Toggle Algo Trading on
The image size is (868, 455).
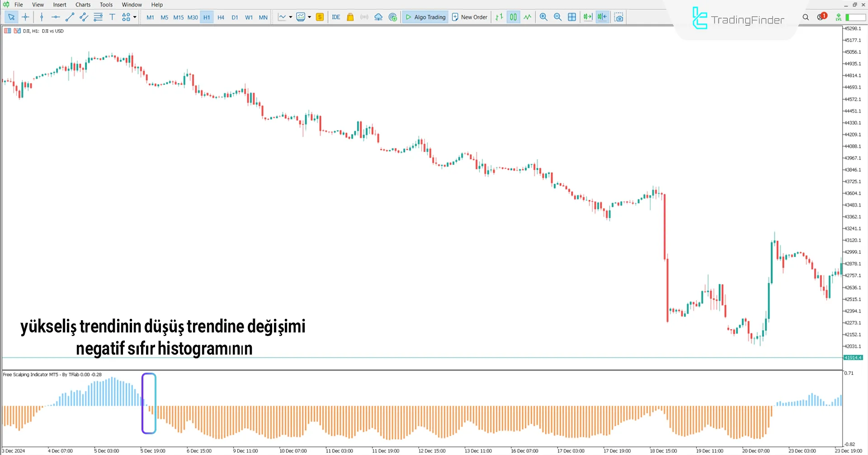tap(425, 17)
